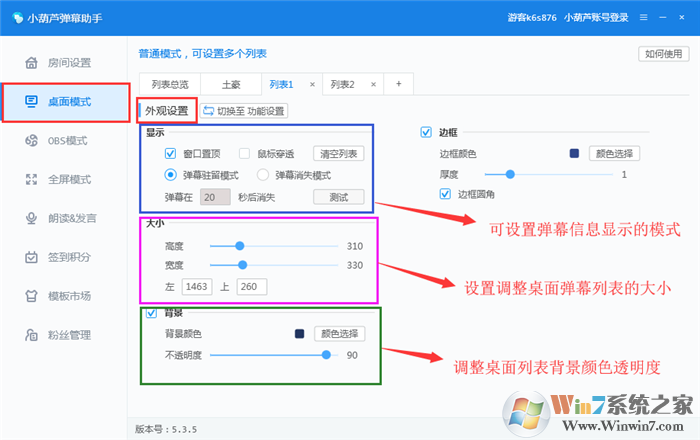Click the calendar-check icon for 签到积分
The height and width of the screenshot is (440, 700).
(31, 257)
